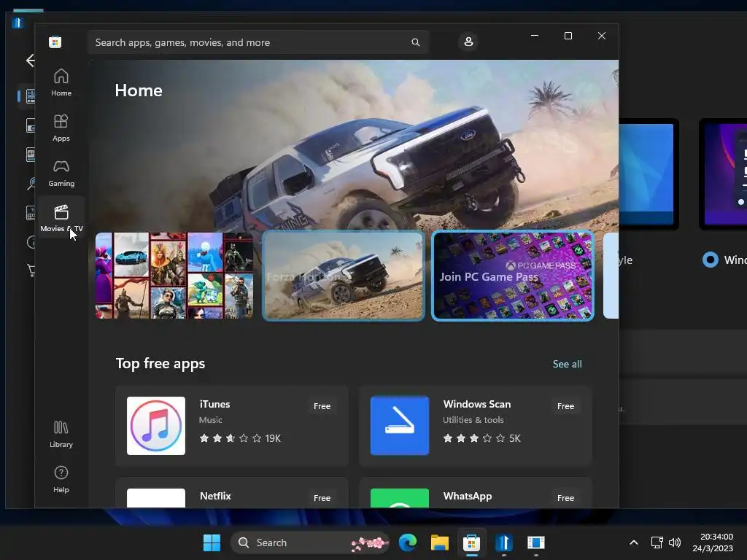
Task: Open the Windows Start menu
Action: [x=212, y=542]
